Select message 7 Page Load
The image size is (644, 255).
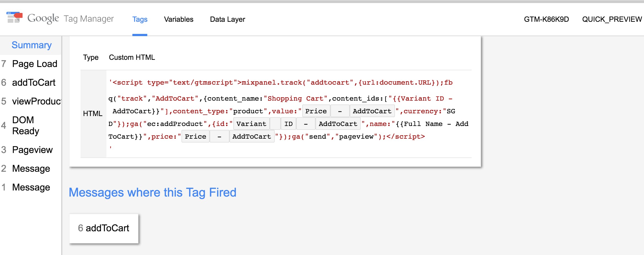pos(31,64)
